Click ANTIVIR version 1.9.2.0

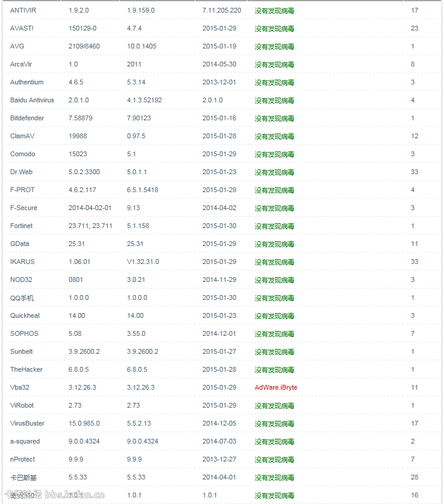[x=78, y=10]
